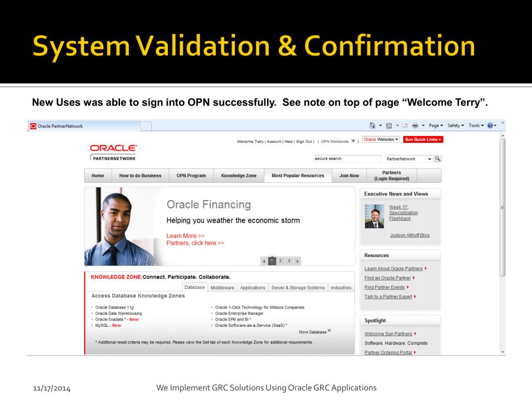Open the Knowledge Zone menu

click(238, 176)
